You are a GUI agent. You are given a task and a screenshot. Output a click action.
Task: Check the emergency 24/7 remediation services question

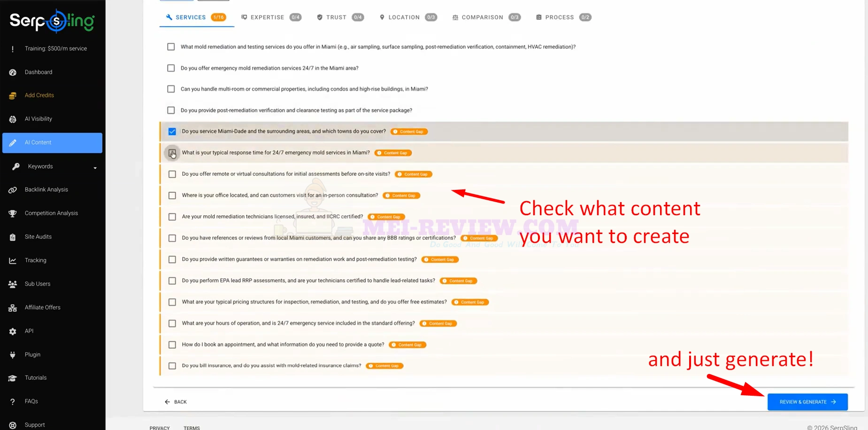171,68
